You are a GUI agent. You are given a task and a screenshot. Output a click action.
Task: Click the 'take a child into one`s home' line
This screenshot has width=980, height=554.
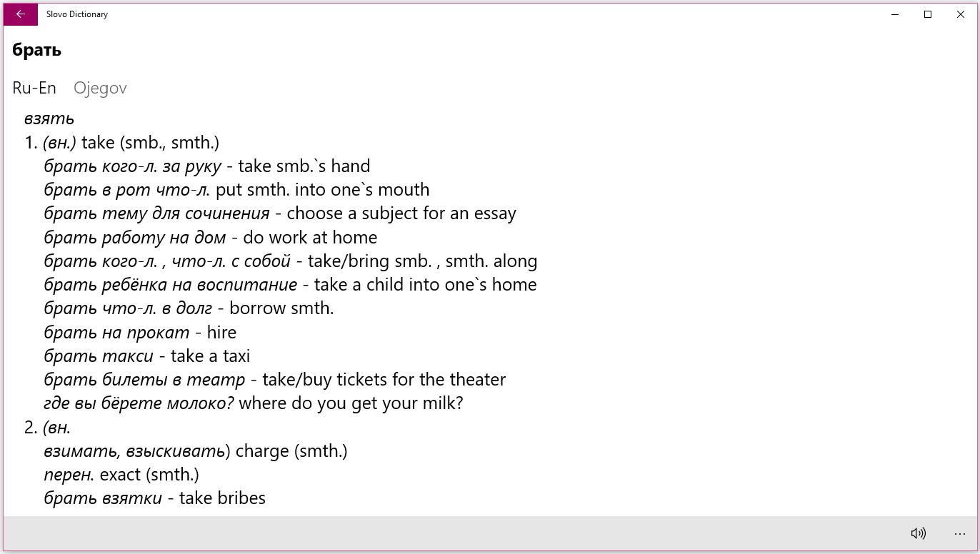coord(290,285)
